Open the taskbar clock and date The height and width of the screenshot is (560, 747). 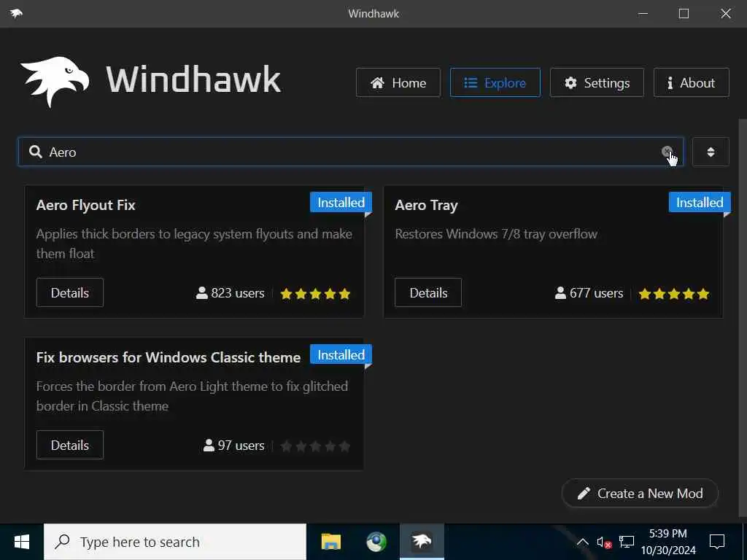pos(668,542)
